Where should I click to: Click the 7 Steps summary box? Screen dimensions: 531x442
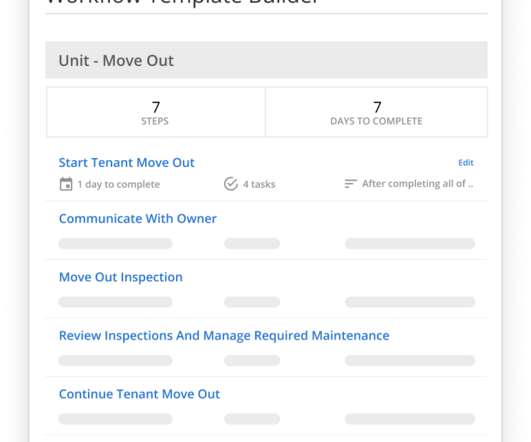[x=156, y=112]
